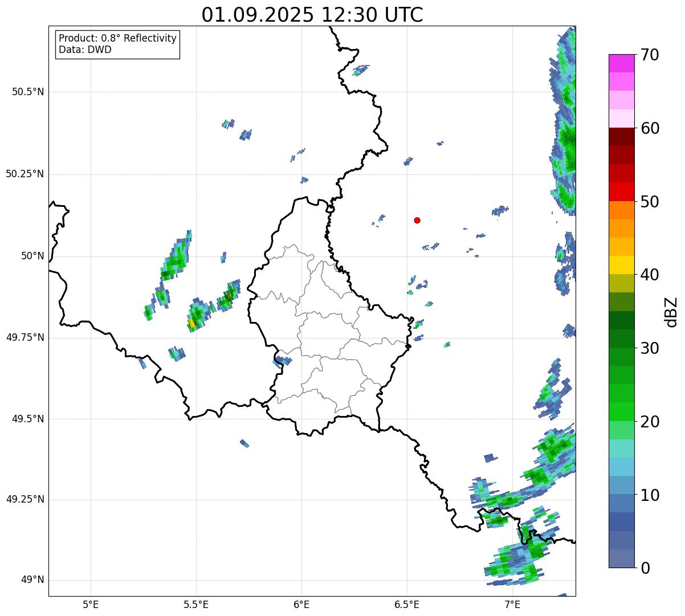Click the 5°E longitude label
Viewport: 685px width, 616px height.
click(x=91, y=604)
